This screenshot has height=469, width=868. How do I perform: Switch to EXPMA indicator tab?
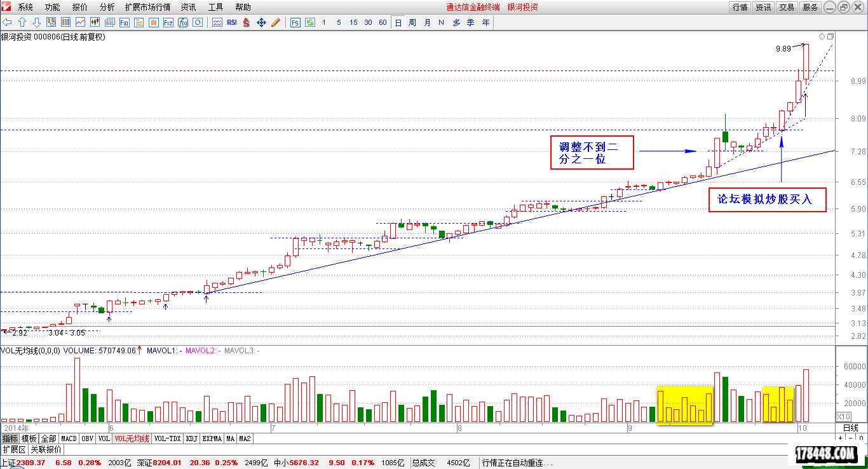click(212, 438)
